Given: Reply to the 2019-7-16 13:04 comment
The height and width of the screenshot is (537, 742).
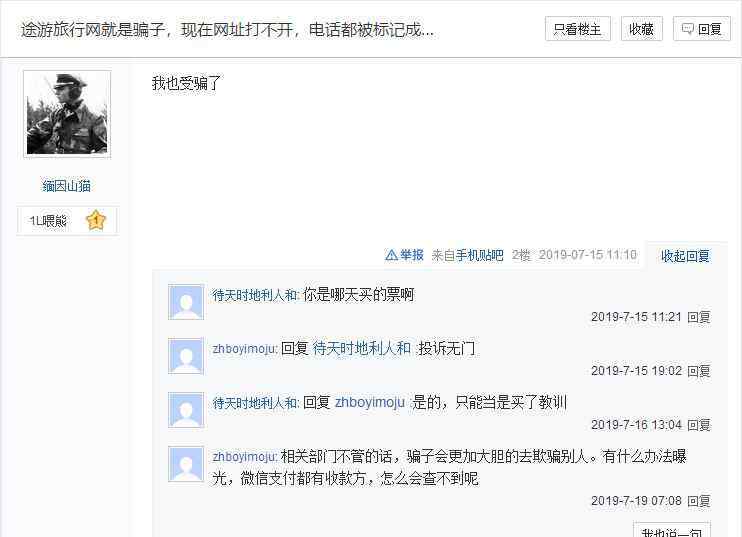Looking at the screenshot, I should pos(698,425).
